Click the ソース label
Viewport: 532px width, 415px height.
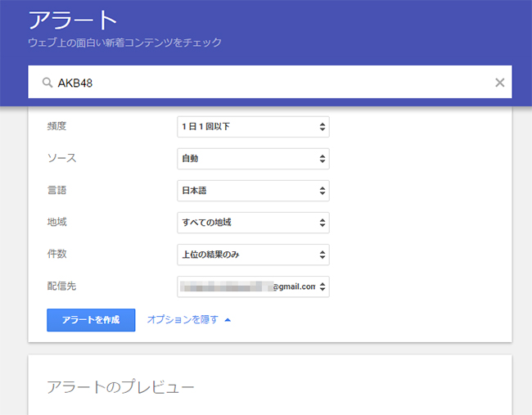tap(61, 158)
